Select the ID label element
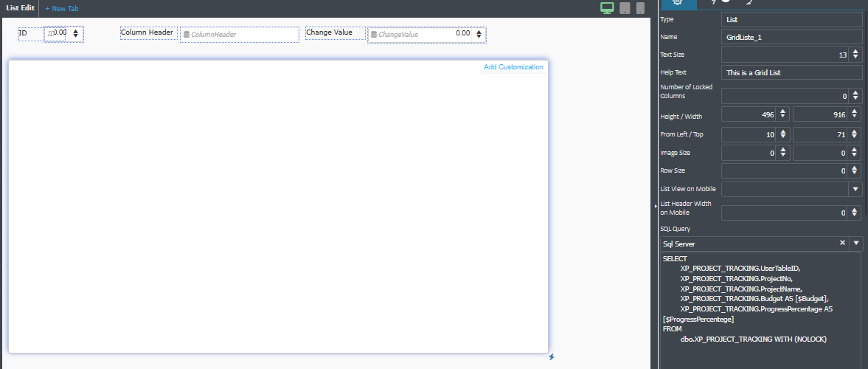This screenshot has height=369, width=868. pyautogui.click(x=30, y=33)
